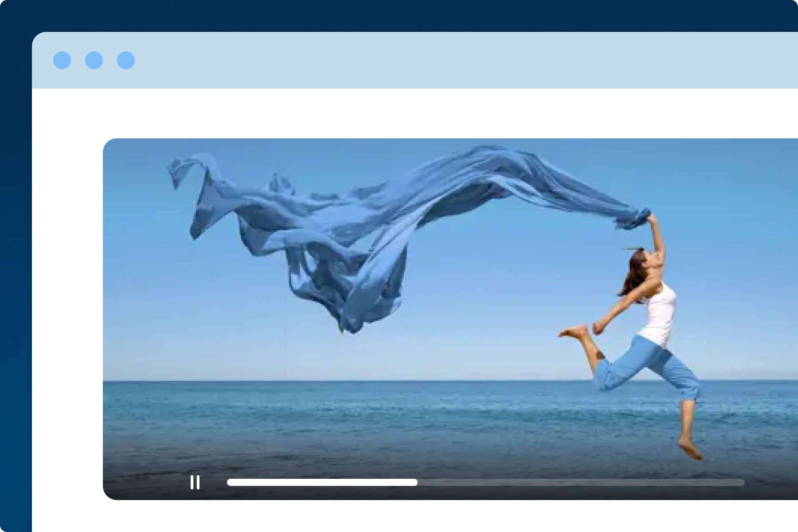Click the playhead at the end of the white progress

[416, 482]
